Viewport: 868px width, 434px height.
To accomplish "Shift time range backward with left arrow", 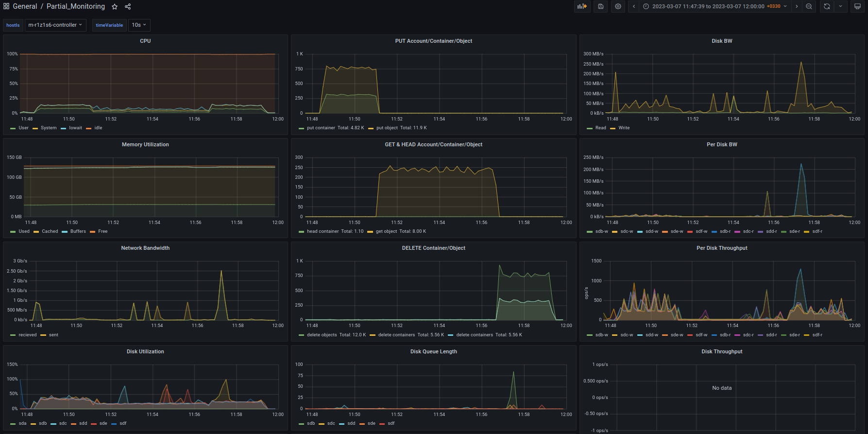I will 634,6.
